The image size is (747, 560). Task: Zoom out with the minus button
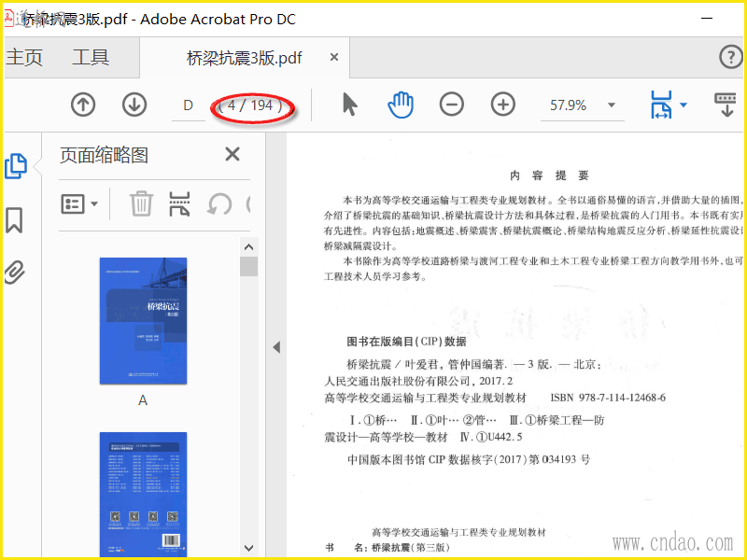[452, 105]
